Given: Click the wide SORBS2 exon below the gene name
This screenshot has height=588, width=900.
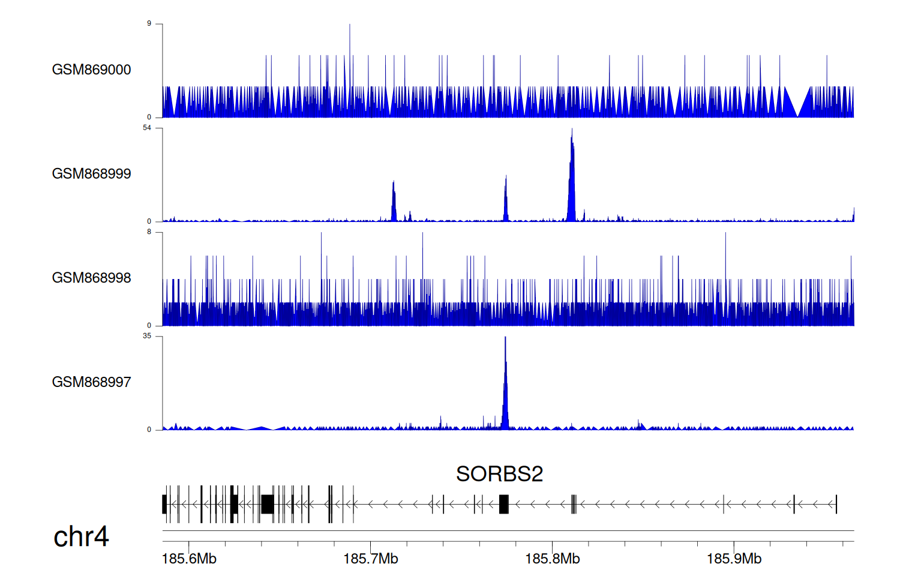Looking at the screenshot, I should (504, 504).
